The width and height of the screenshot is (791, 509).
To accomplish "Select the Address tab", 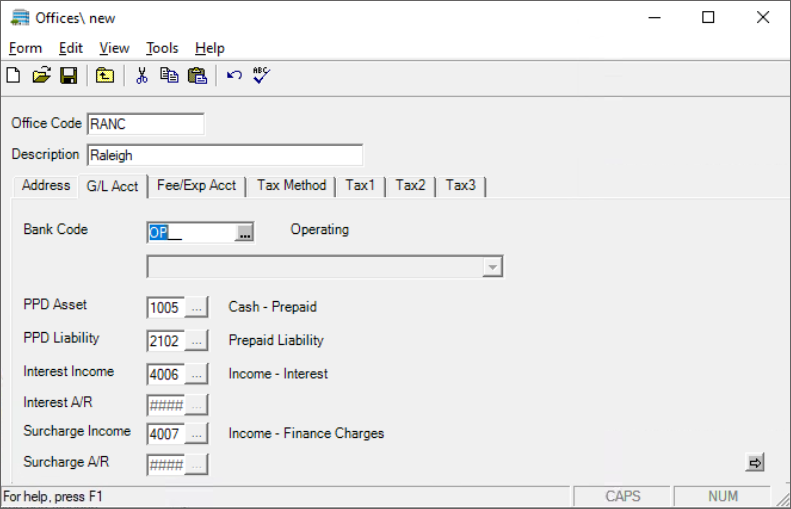I will coord(46,186).
